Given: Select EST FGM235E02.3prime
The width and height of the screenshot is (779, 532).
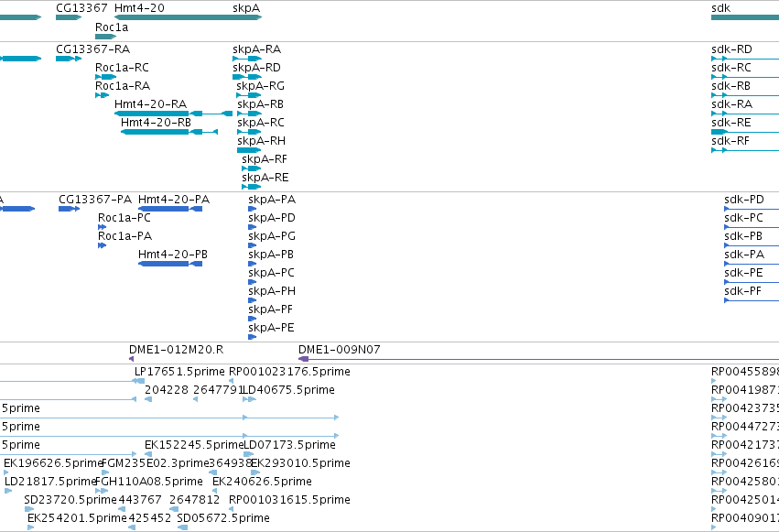Looking at the screenshot, I should (155, 463).
